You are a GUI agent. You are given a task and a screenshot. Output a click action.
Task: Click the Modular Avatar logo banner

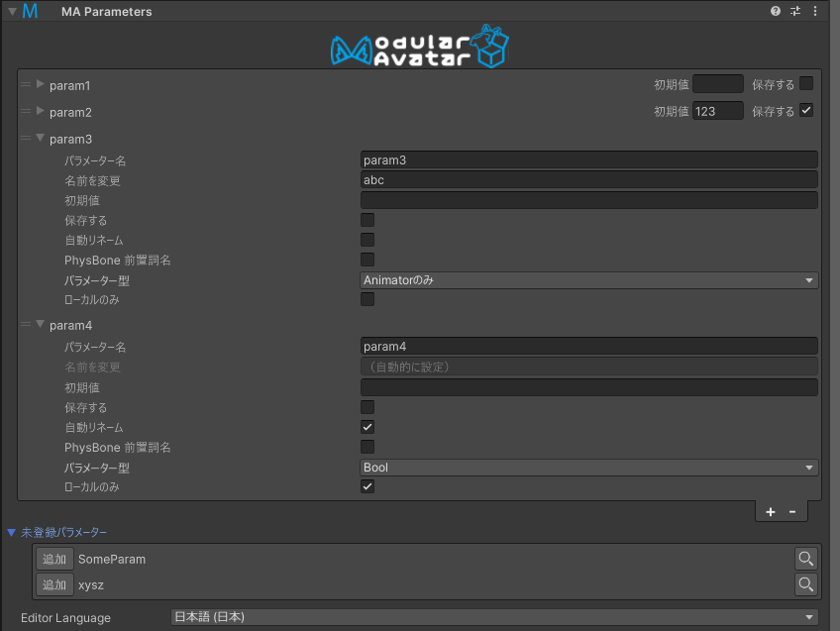coord(419,47)
